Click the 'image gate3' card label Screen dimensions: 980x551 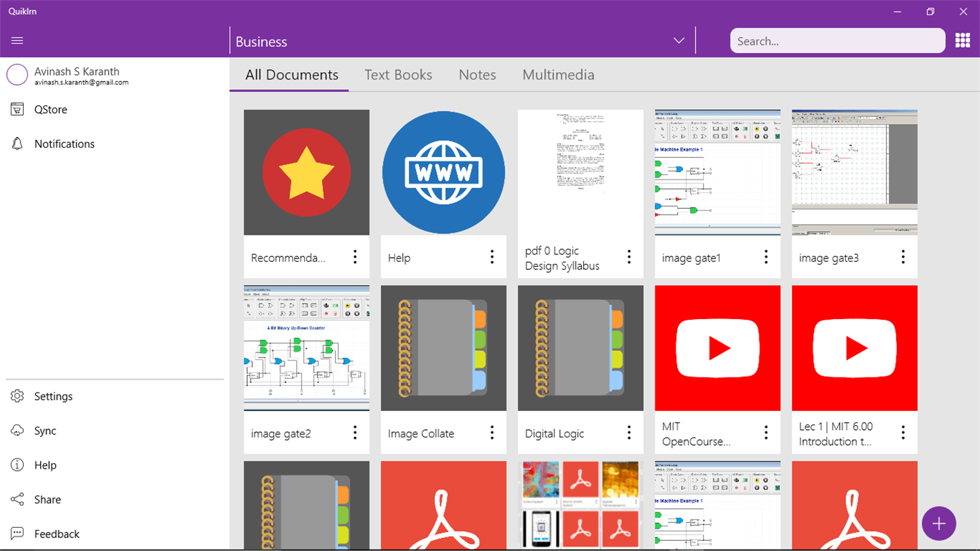[829, 258]
